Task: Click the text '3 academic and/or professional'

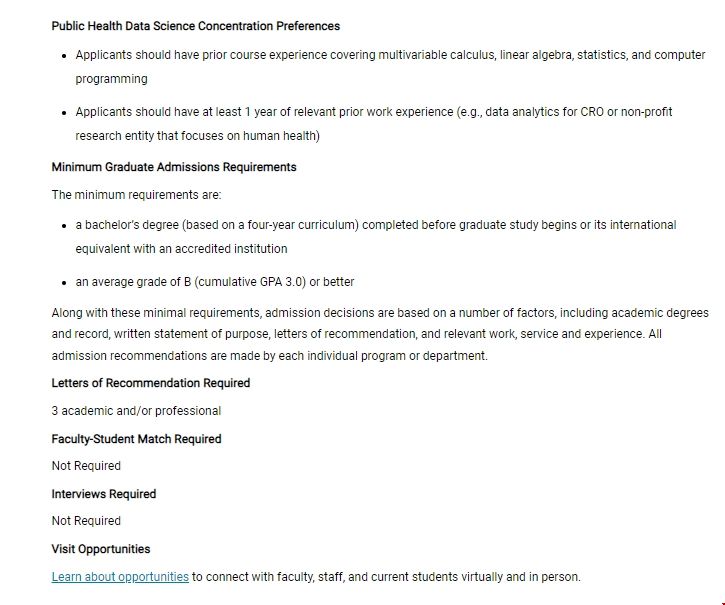Action: 136,411
